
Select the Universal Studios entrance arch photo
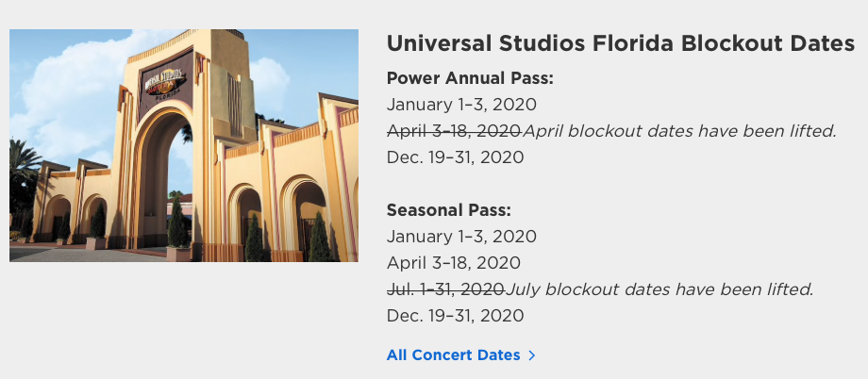click(184, 145)
